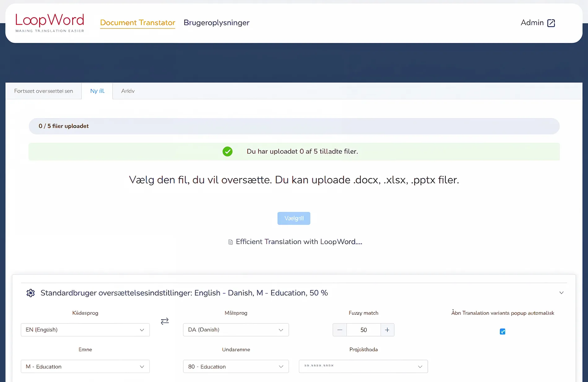Viewport: 588px width, 382px height.
Task: Increase fuzzy match with plus button
Action: click(387, 330)
